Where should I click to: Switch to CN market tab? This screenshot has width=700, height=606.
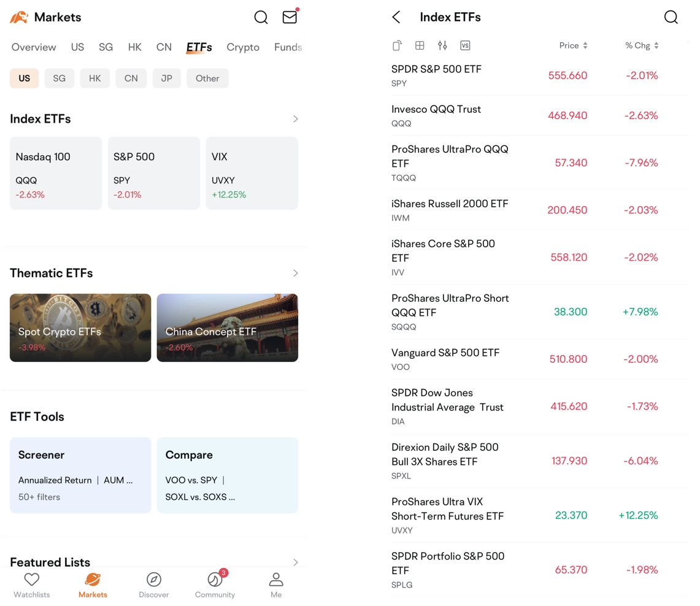164,47
